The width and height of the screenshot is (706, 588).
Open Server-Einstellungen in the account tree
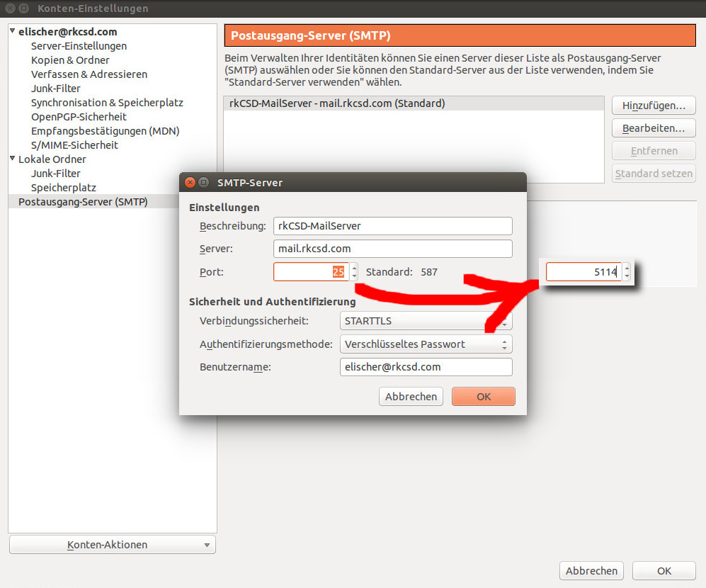pyautogui.click(x=79, y=46)
